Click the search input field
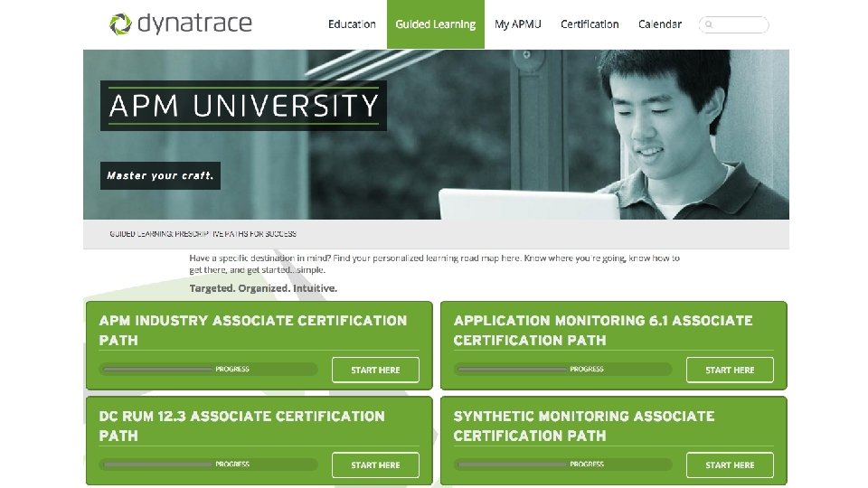The width and height of the screenshot is (868, 488). (733, 24)
